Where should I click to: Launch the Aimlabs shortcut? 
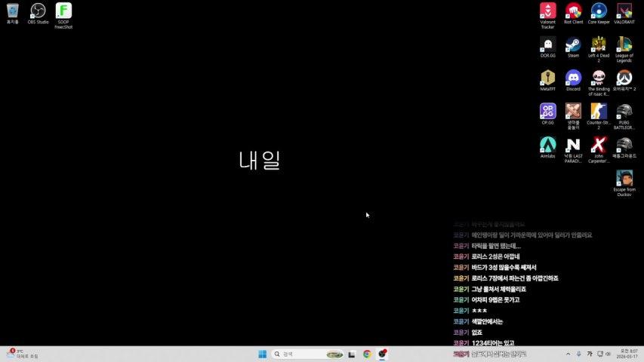coord(548,144)
